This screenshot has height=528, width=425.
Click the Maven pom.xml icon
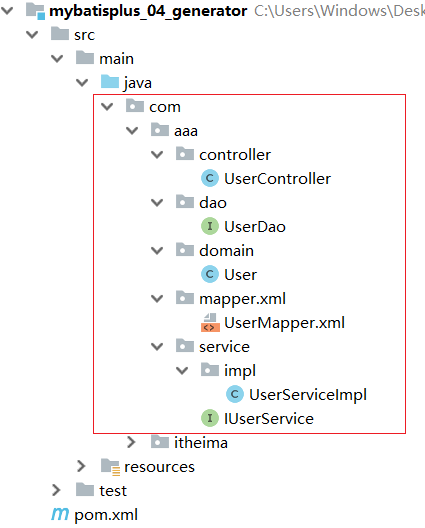point(60,515)
